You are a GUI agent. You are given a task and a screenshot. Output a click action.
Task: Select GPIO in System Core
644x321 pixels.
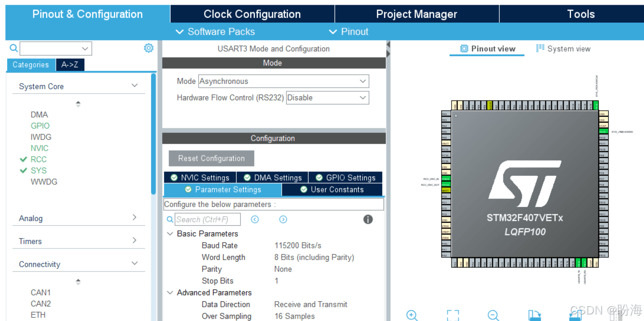tap(40, 126)
